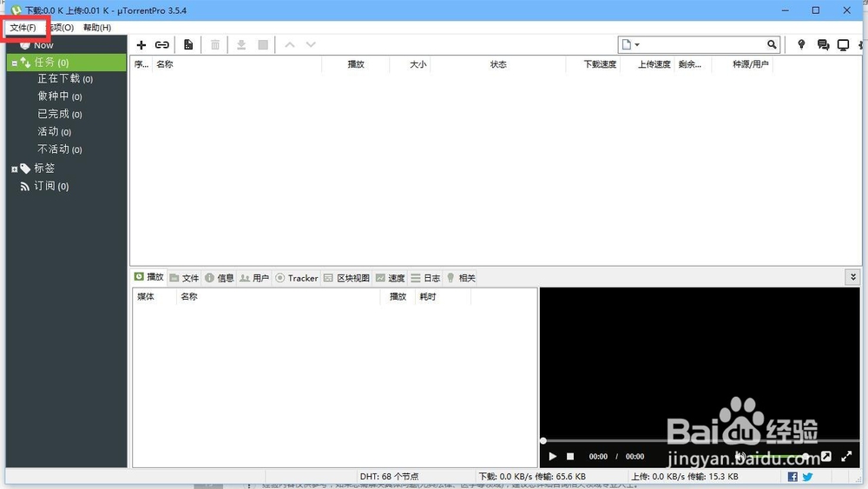Viewport: 868px width, 489px height.
Task: Click the remote monitor icon in toolbar
Action: (843, 45)
